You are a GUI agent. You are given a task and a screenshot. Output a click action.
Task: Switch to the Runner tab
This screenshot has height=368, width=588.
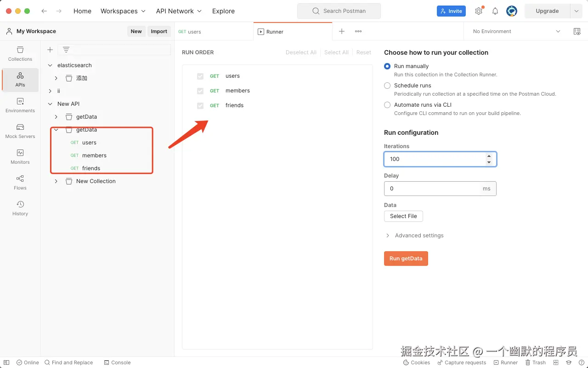click(x=293, y=32)
